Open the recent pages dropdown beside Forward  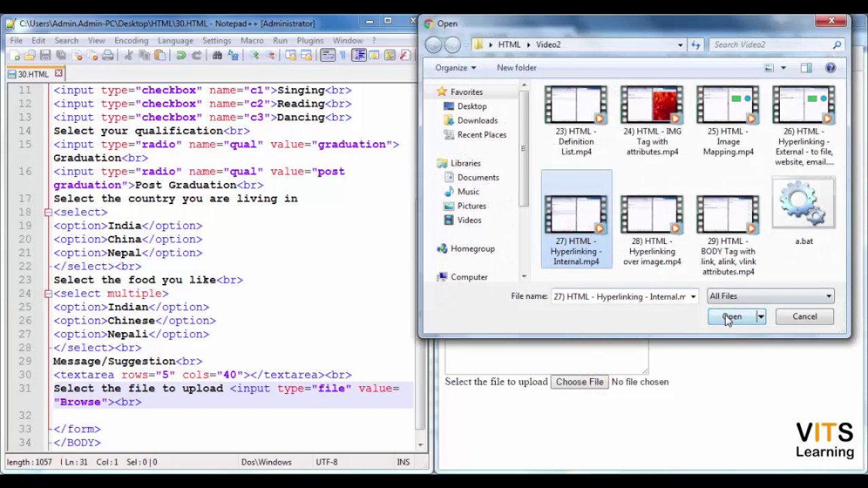pos(467,45)
